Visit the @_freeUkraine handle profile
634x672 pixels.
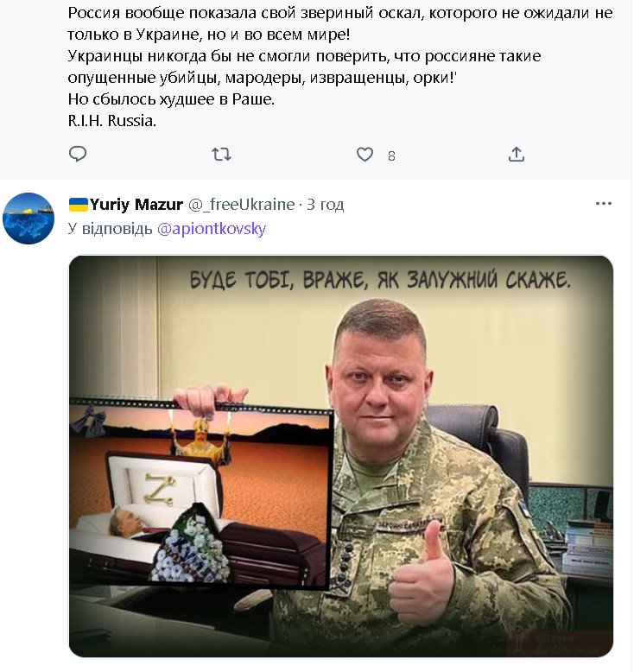pyautogui.click(x=242, y=205)
